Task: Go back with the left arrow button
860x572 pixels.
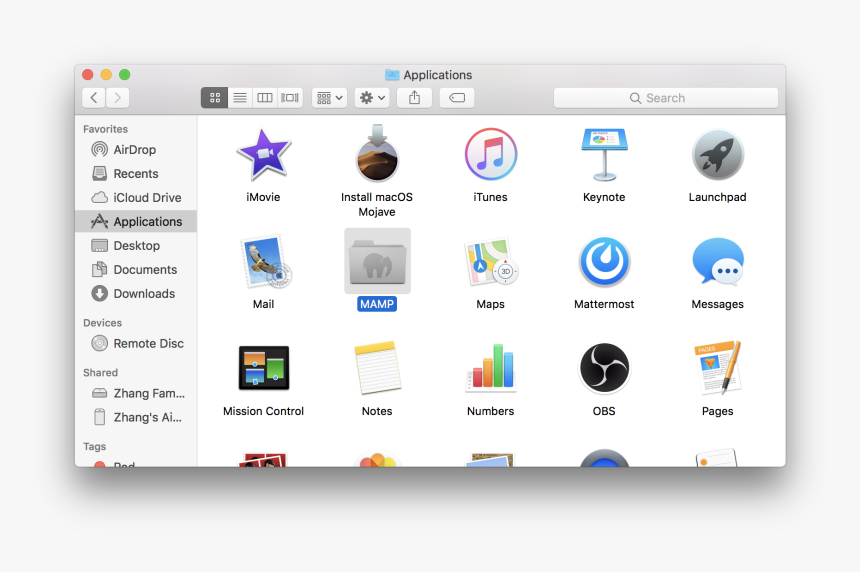Action: (94, 98)
